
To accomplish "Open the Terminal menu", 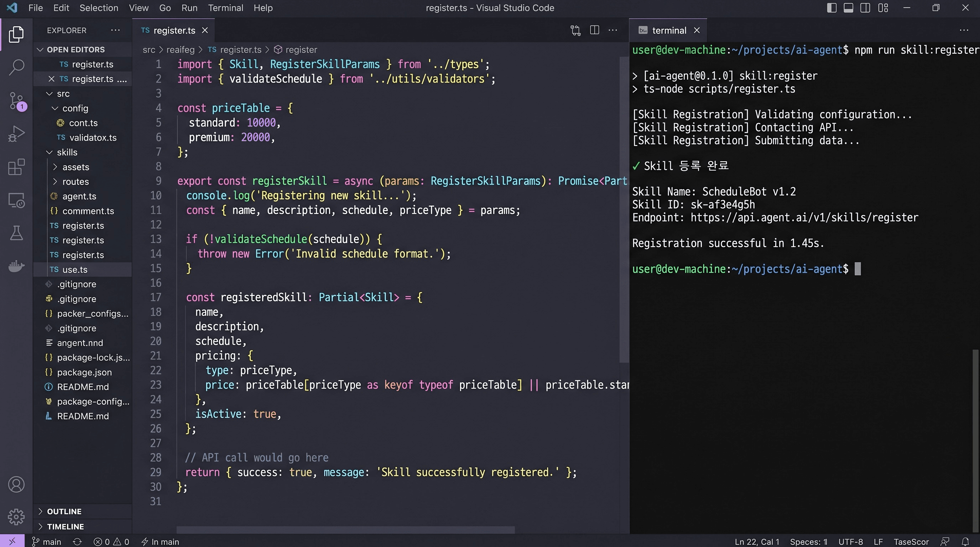I will (x=225, y=8).
